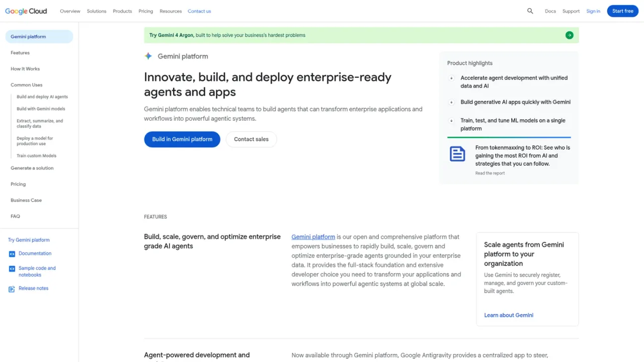Go to Pricing in the left sidebar
644x362 pixels.
pyautogui.click(x=18, y=184)
